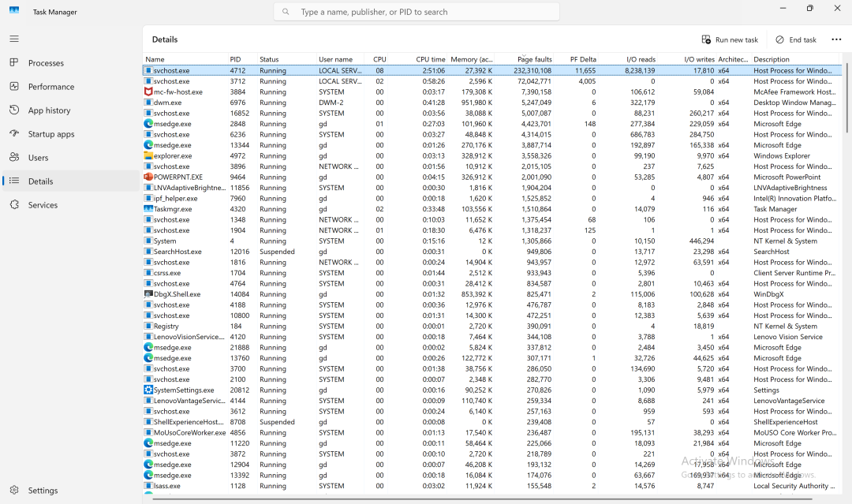Select the Registry process row
Viewport: 852px width, 504px height.
coord(492,326)
